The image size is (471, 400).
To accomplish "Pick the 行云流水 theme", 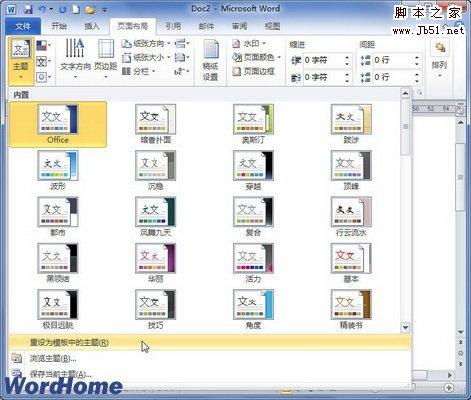I will tap(351, 217).
